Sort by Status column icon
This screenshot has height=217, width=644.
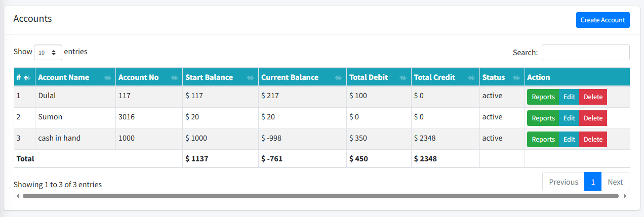tap(516, 78)
